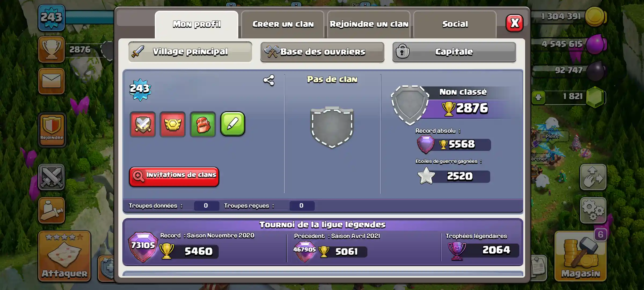
Task: Select Base des ouvriers view
Action: (322, 52)
